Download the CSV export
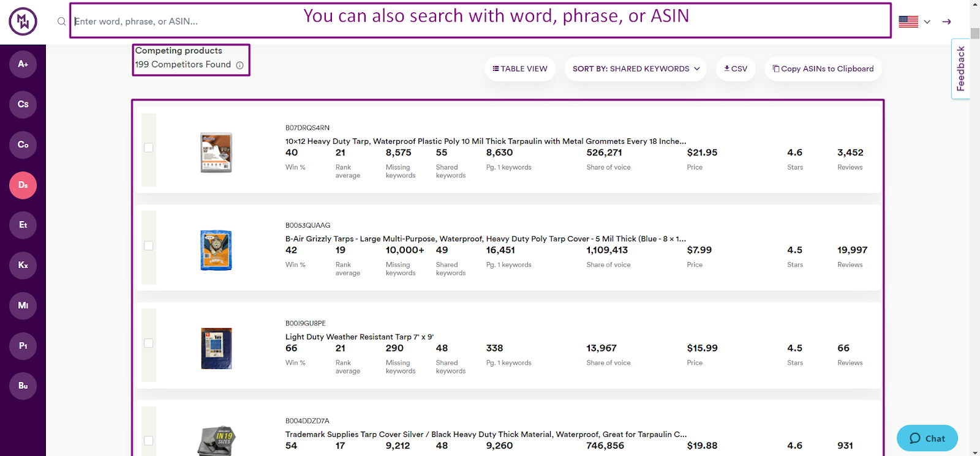 (x=736, y=69)
